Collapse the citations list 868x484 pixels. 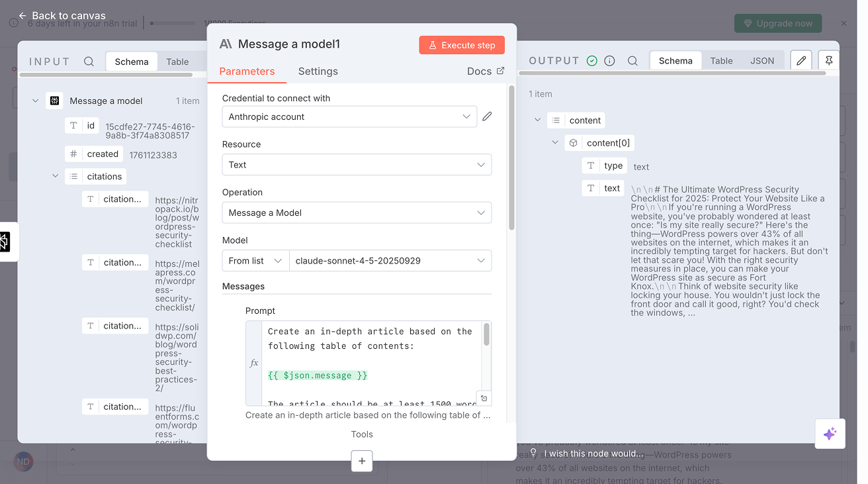click(55, 176)
